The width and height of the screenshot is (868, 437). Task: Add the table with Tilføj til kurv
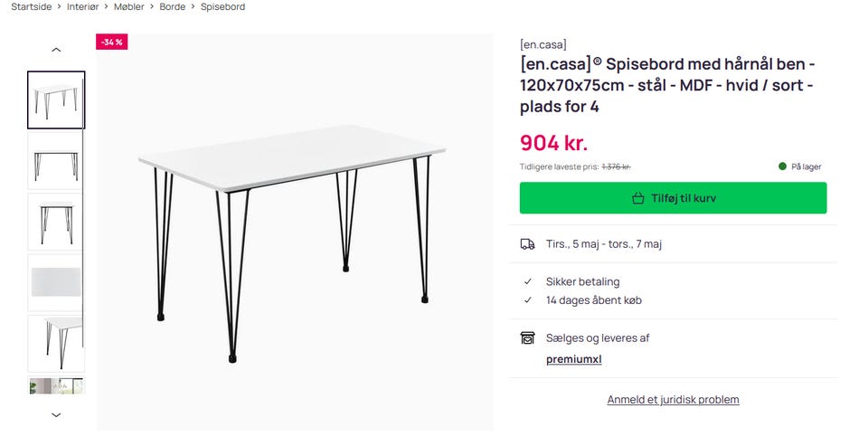coord(673,198)
